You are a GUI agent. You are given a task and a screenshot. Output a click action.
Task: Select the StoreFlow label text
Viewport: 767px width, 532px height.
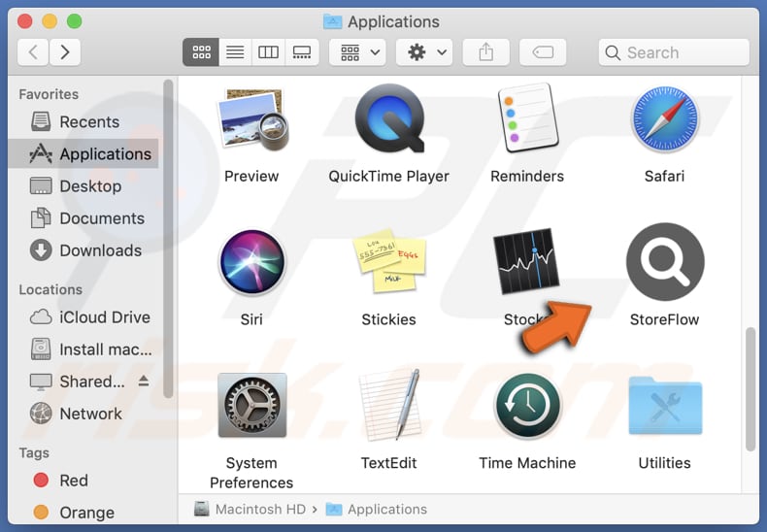[664, 319]
